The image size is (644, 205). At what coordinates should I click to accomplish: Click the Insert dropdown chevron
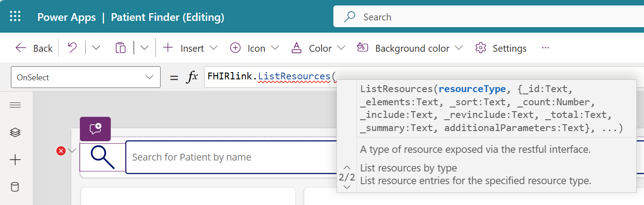coord(213,48)
